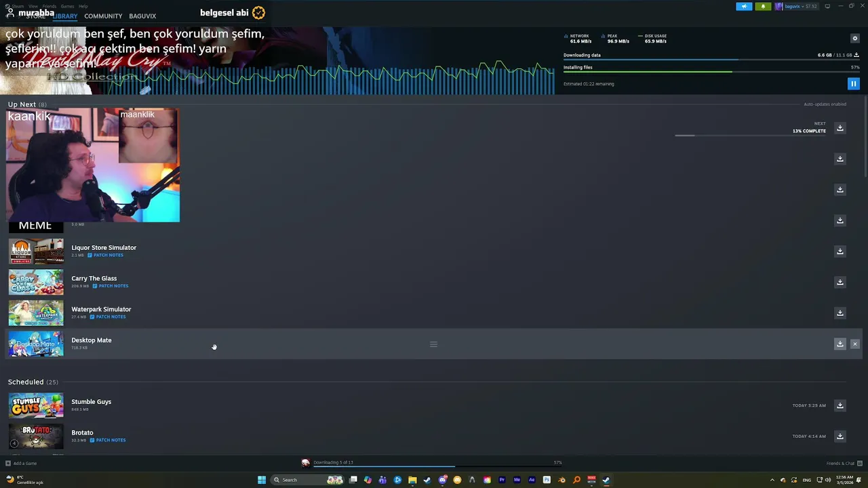Open download settings gear icon

point(854,39)
